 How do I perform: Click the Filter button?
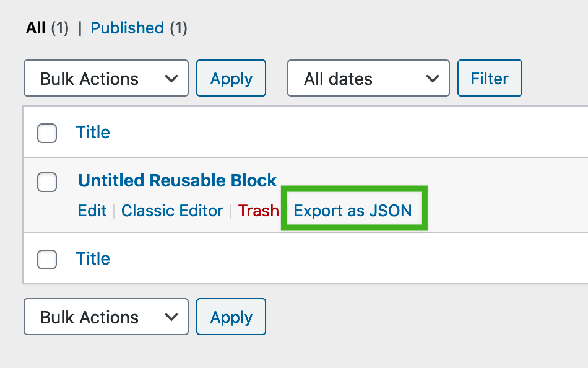490,79
